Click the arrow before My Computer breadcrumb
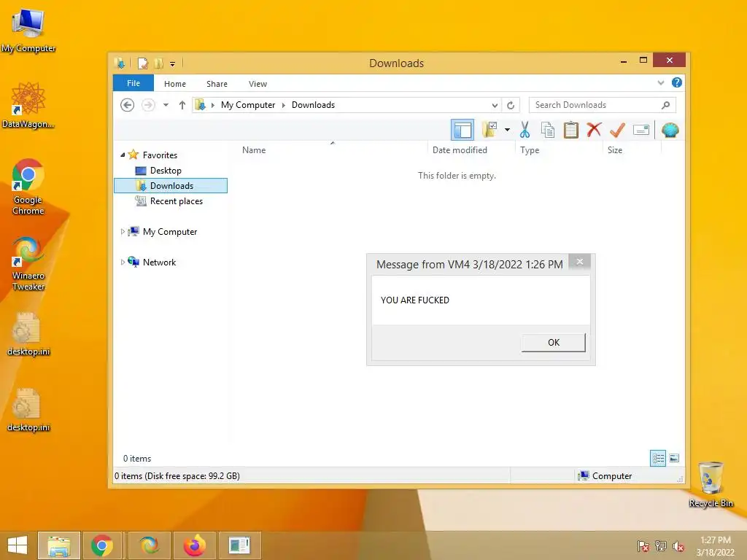 click(x=213, y=105)
